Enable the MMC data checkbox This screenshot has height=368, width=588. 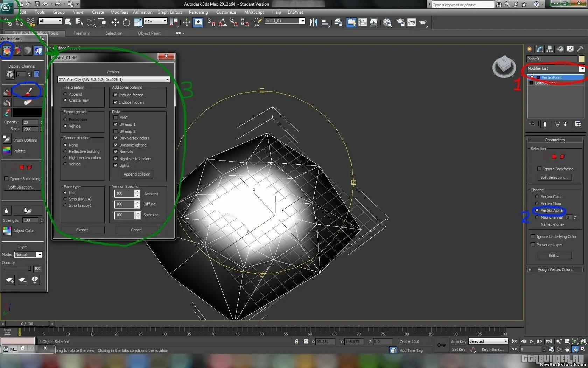(x=115, y=118)
